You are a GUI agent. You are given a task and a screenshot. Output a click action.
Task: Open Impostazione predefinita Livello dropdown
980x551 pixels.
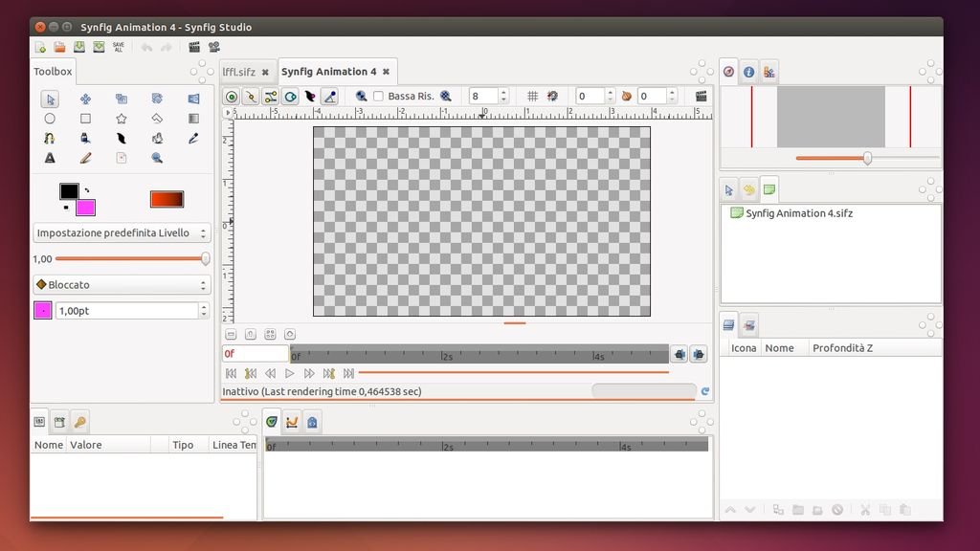pos(121,233)
